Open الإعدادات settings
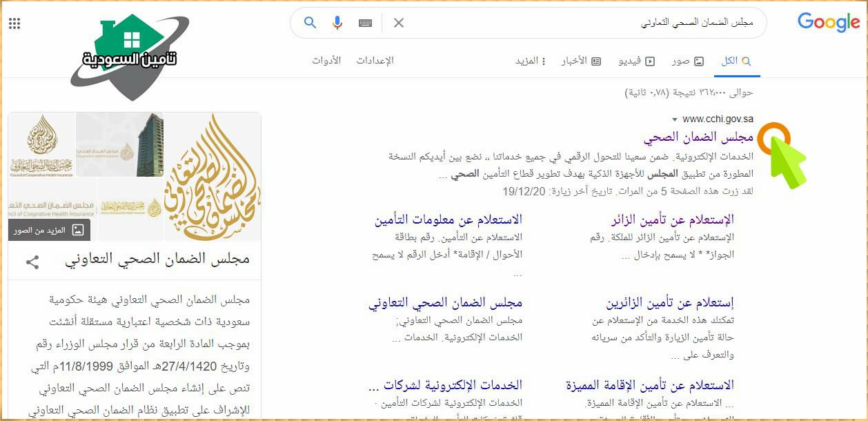The width and height of the screenshot is (868, 421). click(375, 61)
